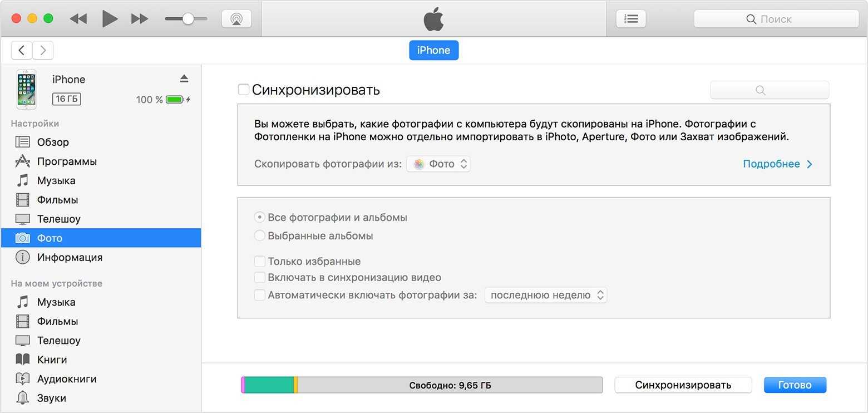The width and height of the screenshot is (868, 413).
Task: Open the Фото source dropdown
Action: pos(438,164)
